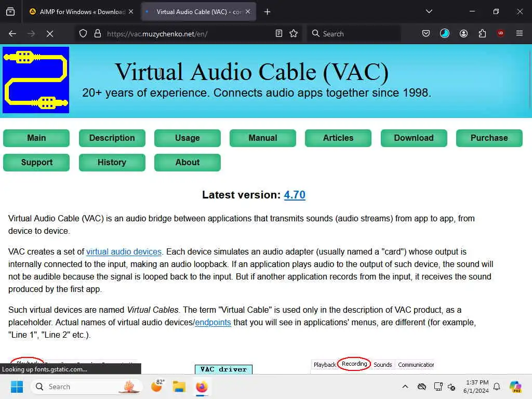Switch to AIMP for Windows tab
This screenshot has width=532, height=399.
tap(82, 12)
